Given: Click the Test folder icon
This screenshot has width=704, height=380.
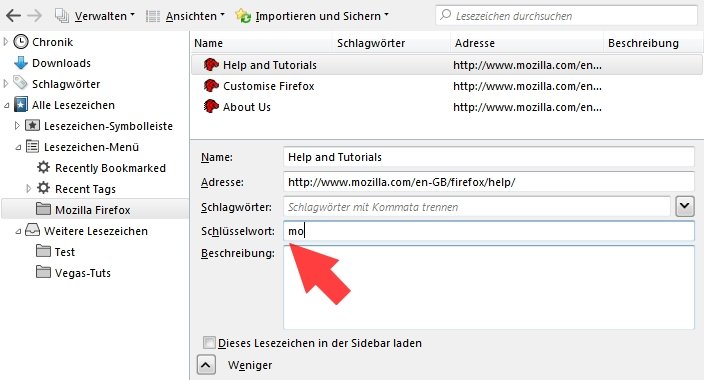Looking at the screenshot, I should (43, 251).
